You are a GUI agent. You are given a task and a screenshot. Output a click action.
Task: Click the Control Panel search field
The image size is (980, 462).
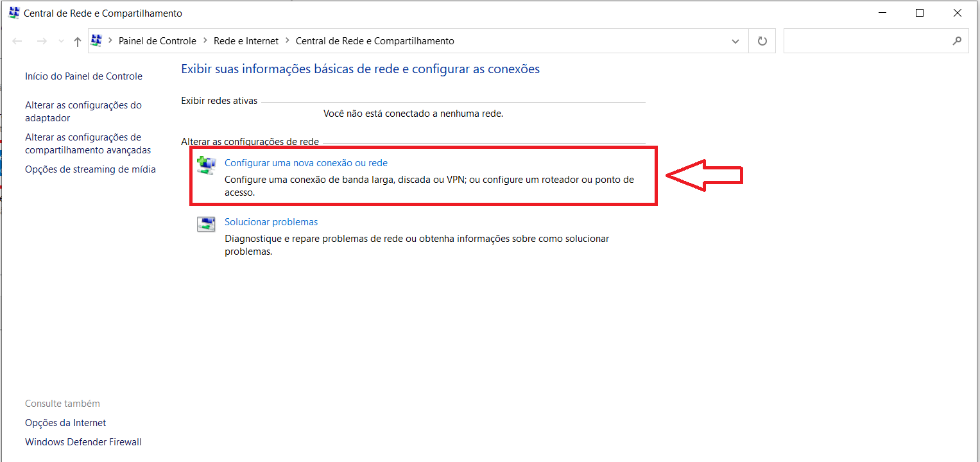[866, 41]
